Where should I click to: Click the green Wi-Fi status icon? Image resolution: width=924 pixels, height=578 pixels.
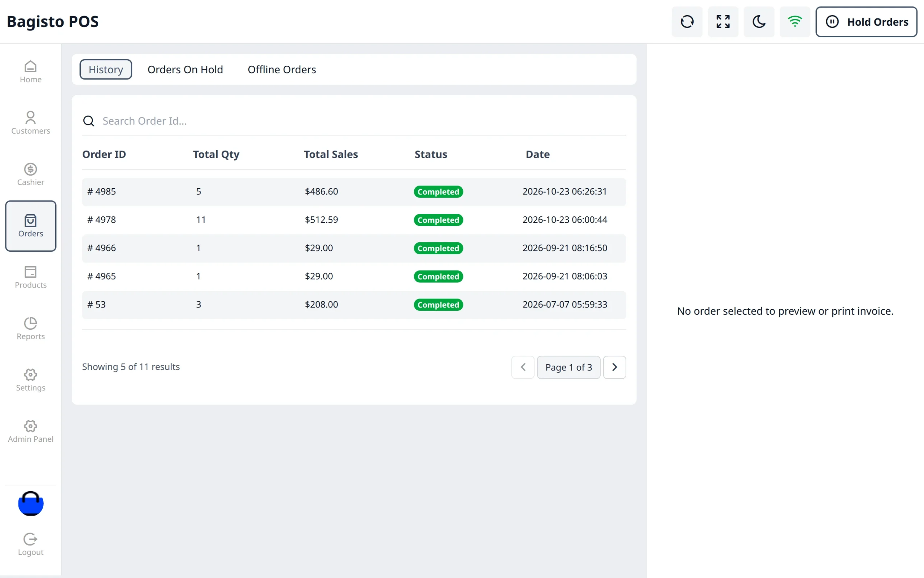tap(794, 22)
